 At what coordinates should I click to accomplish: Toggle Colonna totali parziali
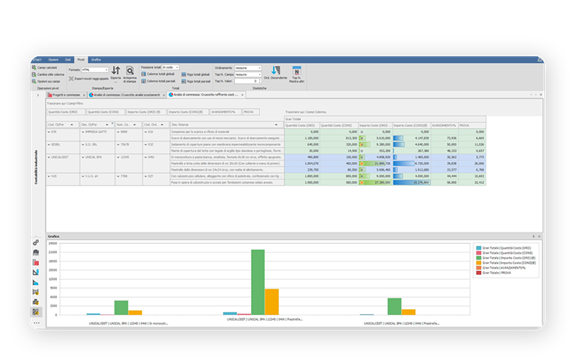tap(158, 81)
